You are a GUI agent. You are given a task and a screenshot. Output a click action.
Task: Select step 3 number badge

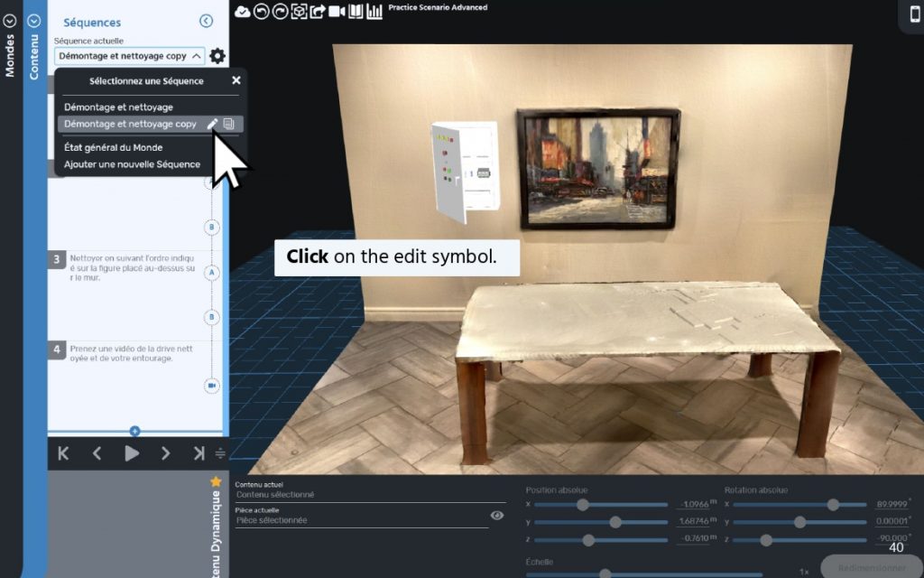click(x=57, y=259)
